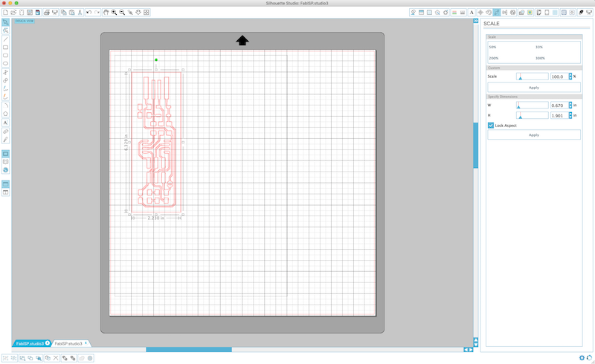Select the Ellipse drawing tool
The image size is (595, 364).
[6, 63]
